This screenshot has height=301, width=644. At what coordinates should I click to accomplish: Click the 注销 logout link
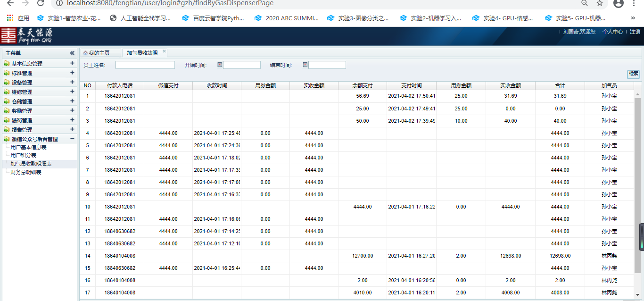635,32
